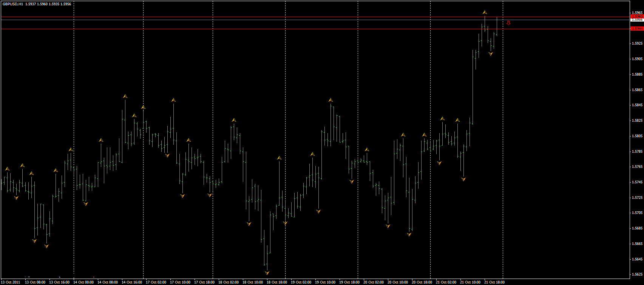Viewport: 644px width, 285px height.
Task: Click the 19 Oct 18:00 time label
Action: coord(349,282)
